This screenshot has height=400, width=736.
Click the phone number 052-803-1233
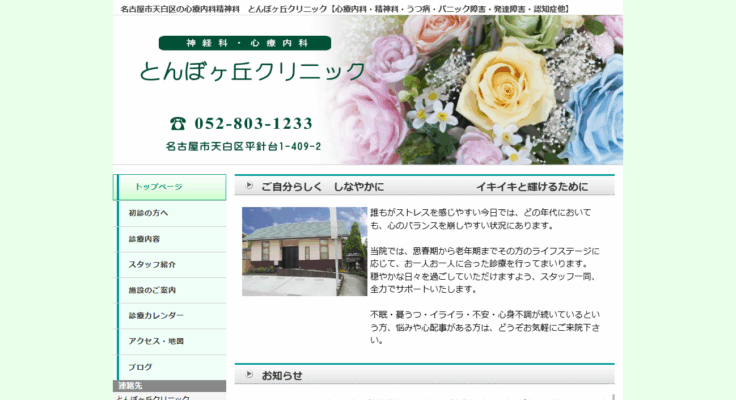coord(253,124)
